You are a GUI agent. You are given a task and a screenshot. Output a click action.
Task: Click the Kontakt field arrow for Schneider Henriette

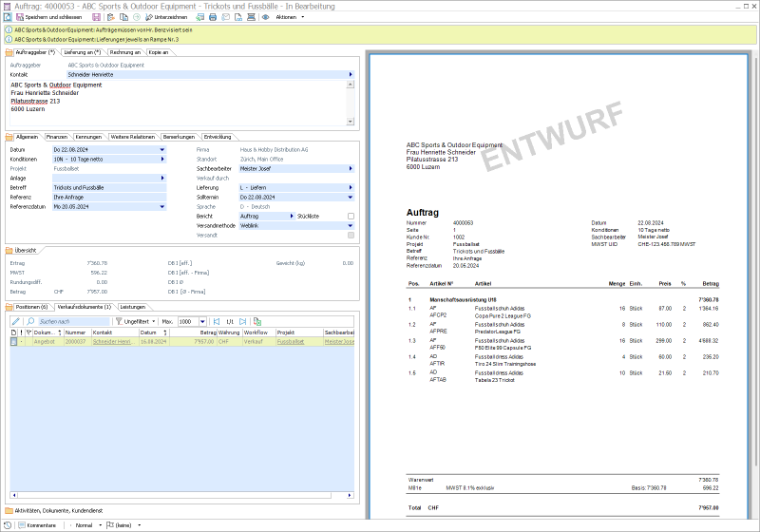(x=351, y=75)
